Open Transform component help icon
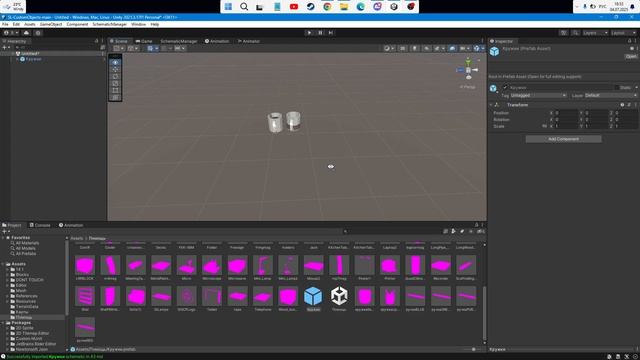Viewport: 640px width, 360px height. [x=622, y=105]
